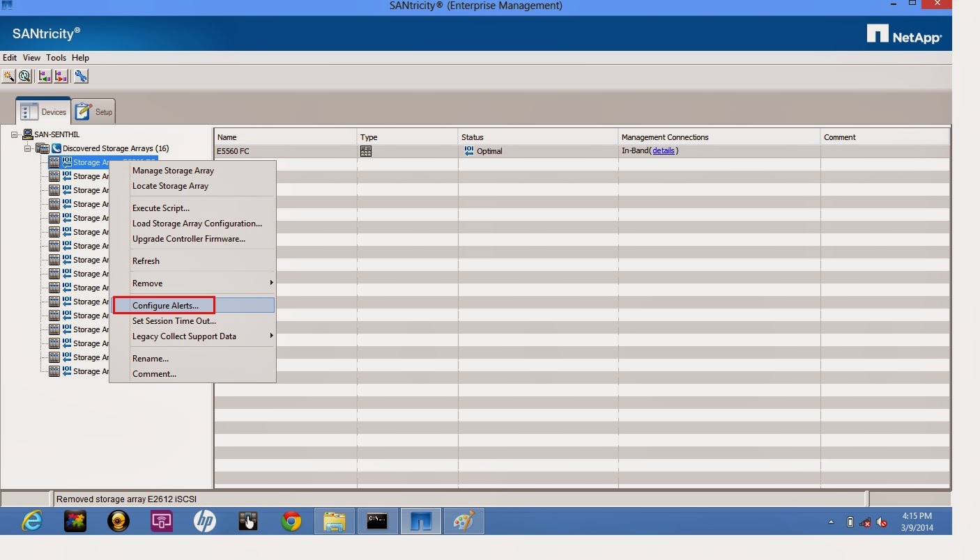Switch to the Command Prompt taskbar window
The height and width of the screenshot is (560, 980).
pyautogui.click(x=377, y=521)
